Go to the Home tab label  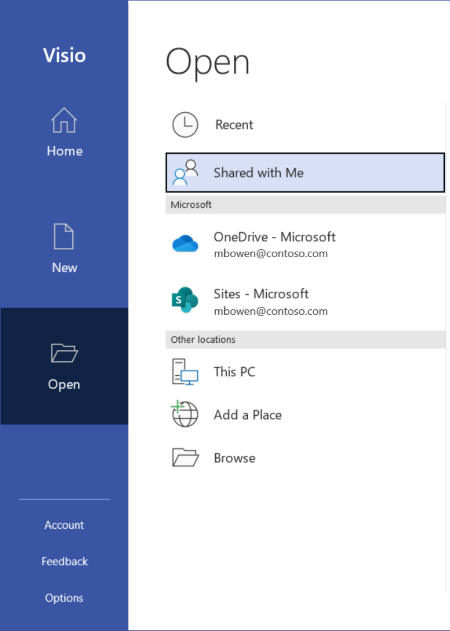click(x=64, y=151)
